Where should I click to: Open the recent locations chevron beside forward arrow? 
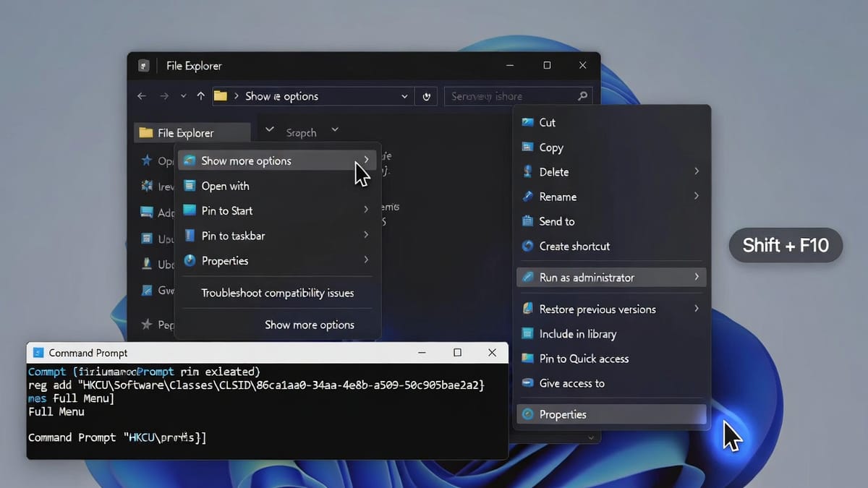pyautogui.click(x=183, y=96)
